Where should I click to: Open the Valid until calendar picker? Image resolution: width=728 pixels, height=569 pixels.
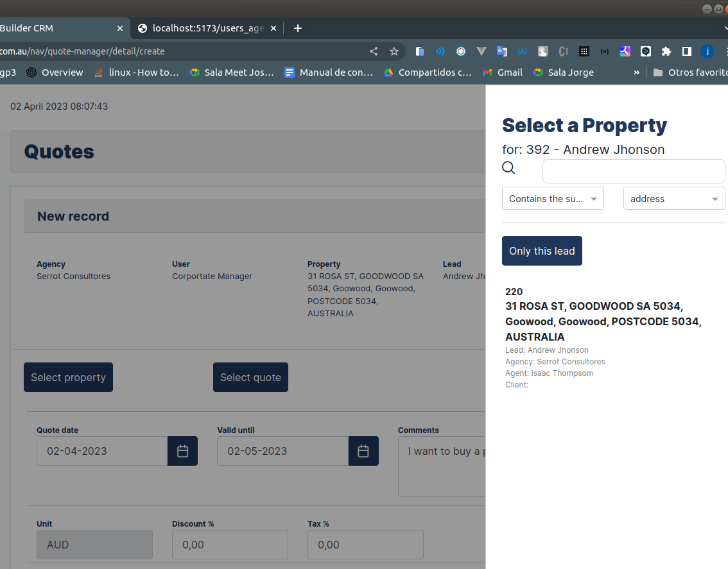click(363, 451)
